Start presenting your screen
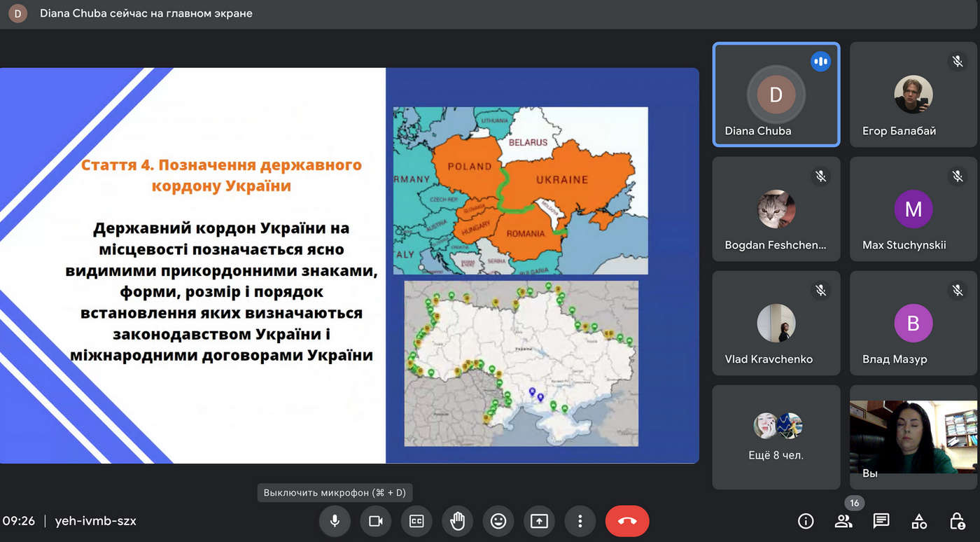980x542 pixels. (539, 521)
